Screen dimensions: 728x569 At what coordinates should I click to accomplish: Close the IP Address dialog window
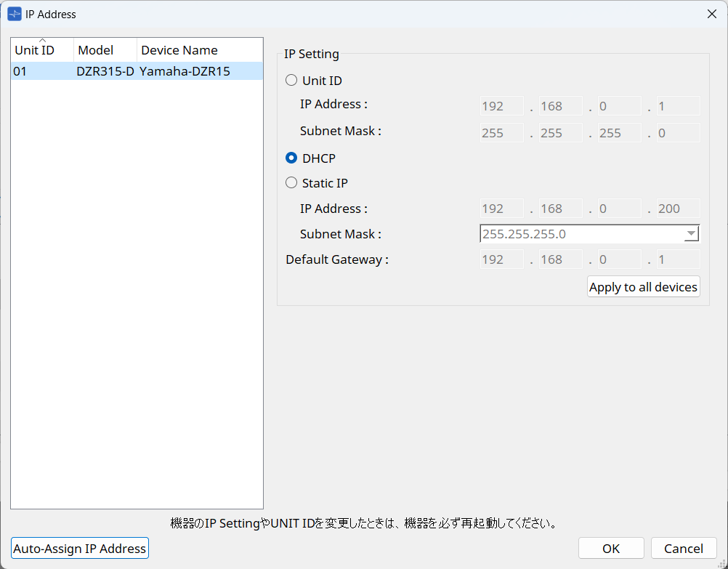coord(711,14)
